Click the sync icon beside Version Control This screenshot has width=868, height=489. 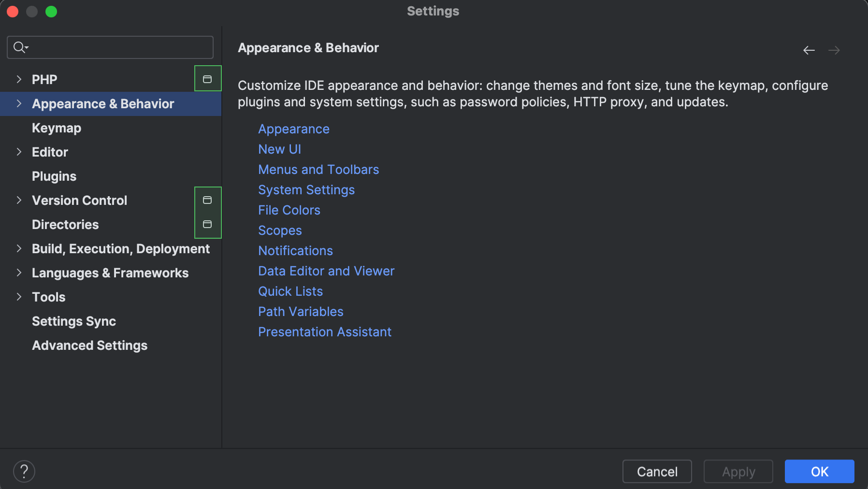coord(207,200)
